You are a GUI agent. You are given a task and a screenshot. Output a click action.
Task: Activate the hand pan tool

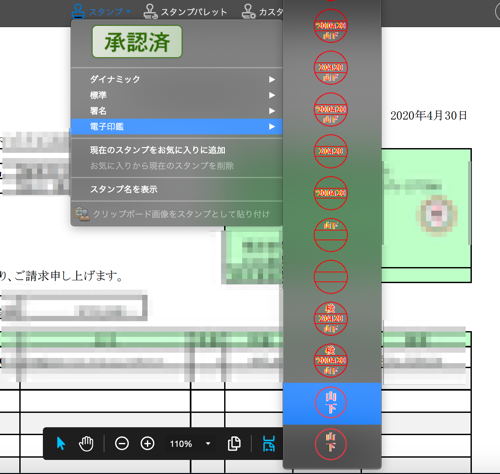tap(86, 444)
